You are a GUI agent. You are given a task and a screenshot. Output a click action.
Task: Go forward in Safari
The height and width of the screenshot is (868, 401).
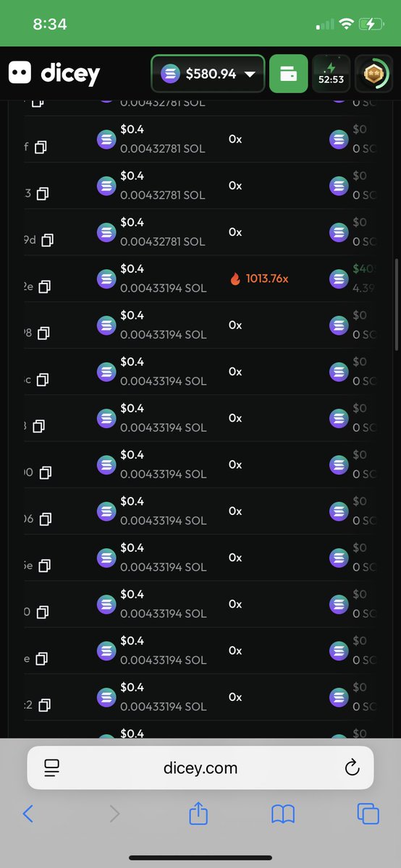[x=114, y=814]
